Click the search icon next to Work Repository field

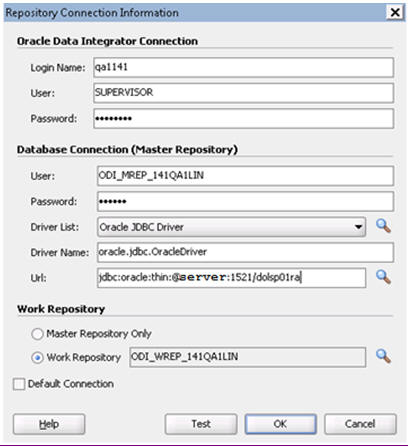tap(383, 356)
